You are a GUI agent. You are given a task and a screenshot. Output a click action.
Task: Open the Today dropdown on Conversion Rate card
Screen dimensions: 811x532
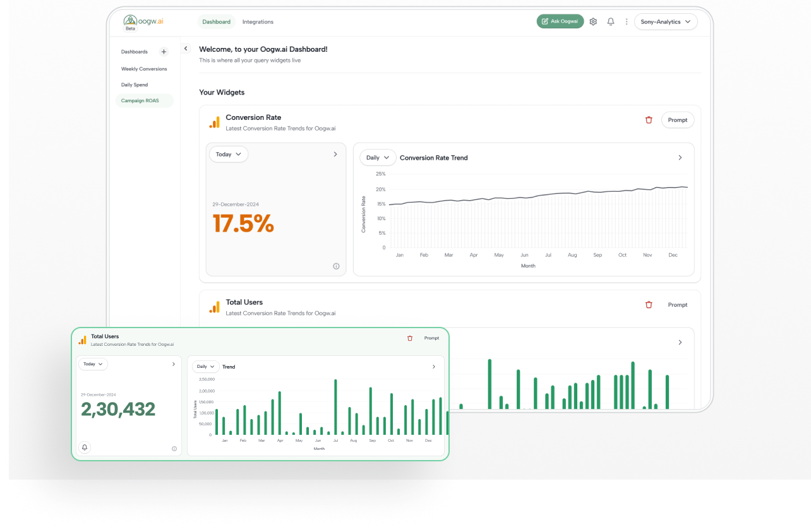tap(228, 154)
